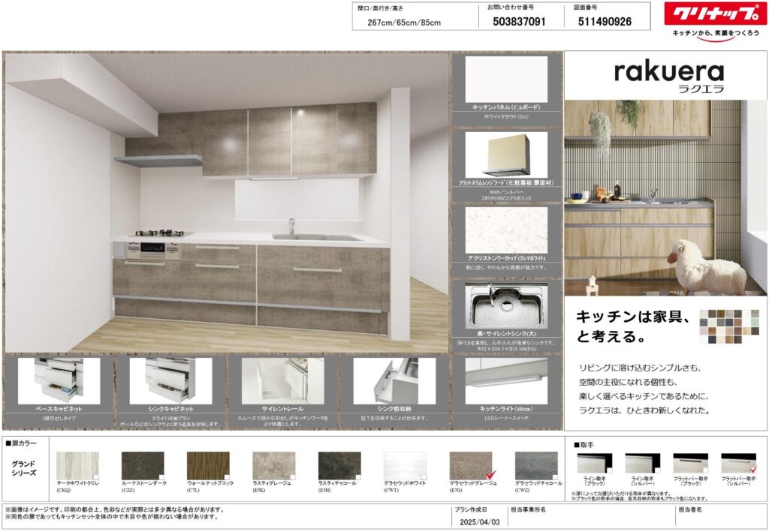This screenshot has height=532, width=769.
Task: Click the base cabinet feature image
Action: point(59,380)
